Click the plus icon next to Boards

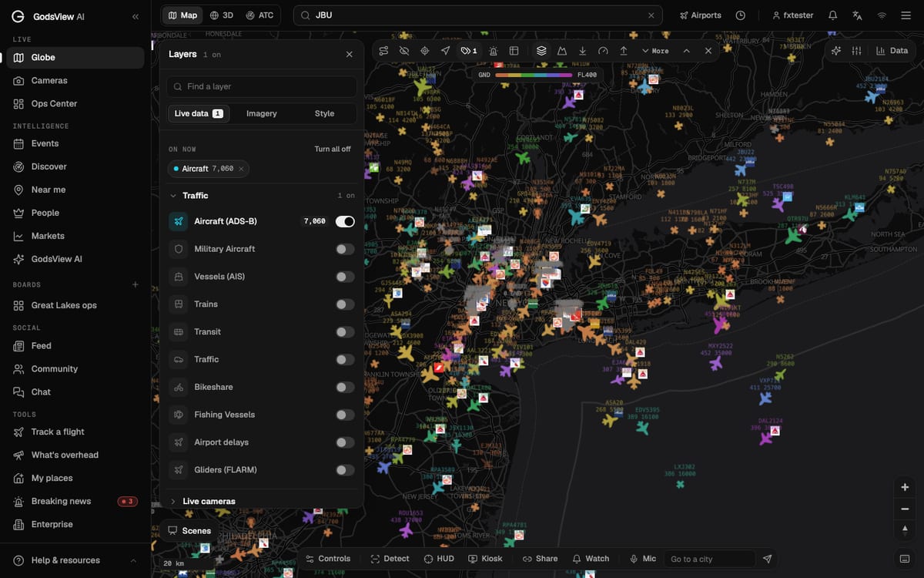pos(136,284)
